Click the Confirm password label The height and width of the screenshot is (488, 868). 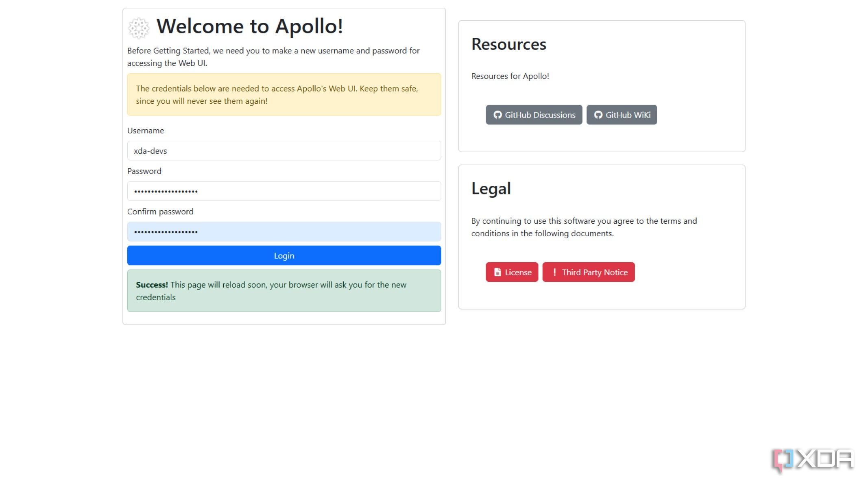coord(160,212)
